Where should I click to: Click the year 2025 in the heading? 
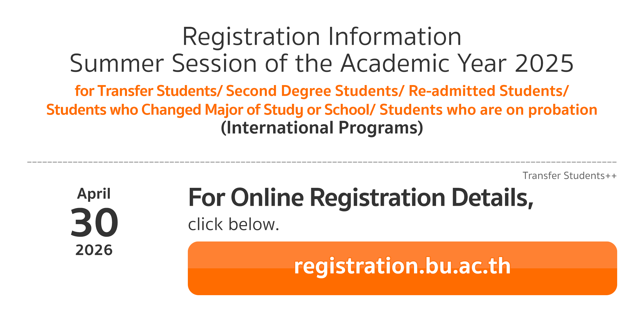coord(544,64)
